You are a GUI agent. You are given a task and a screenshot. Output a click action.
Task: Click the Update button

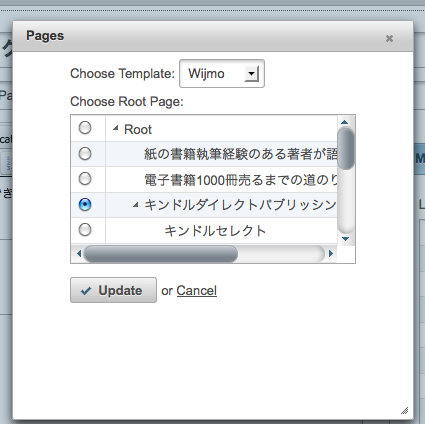pyautogui.click(x=113, y=290)
